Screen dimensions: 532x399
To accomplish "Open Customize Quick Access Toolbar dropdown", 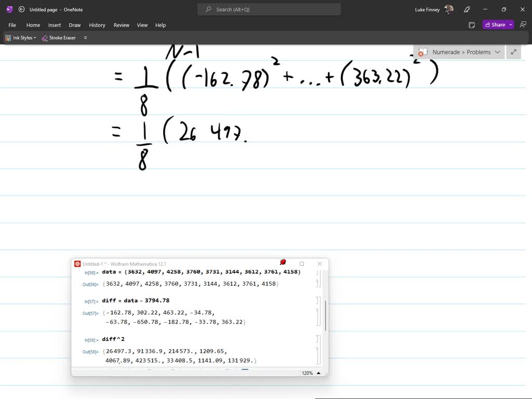I will [86, 37].
